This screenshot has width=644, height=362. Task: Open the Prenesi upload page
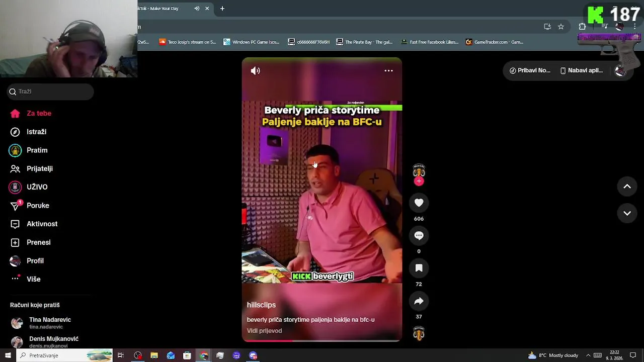[x=31, y=242]
